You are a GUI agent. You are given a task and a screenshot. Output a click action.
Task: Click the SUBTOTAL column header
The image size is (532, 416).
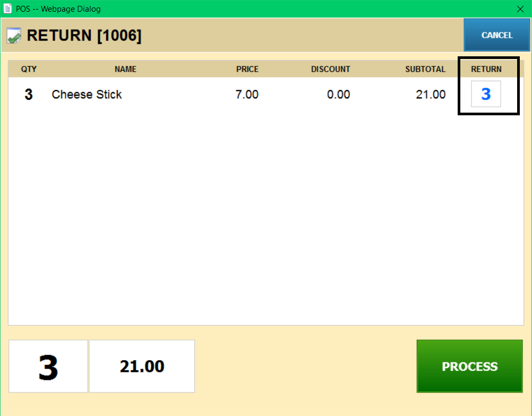point(425,69)
